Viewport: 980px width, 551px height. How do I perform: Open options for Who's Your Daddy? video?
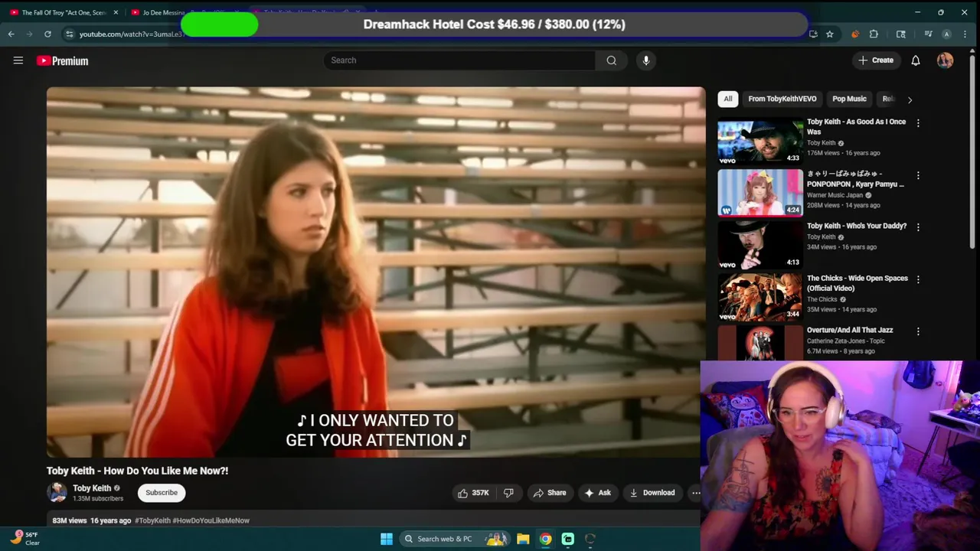(918, 227)
